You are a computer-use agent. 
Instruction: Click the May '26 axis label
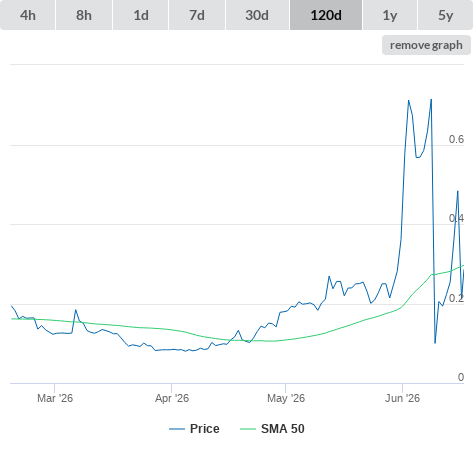click(x=286, y=398)
